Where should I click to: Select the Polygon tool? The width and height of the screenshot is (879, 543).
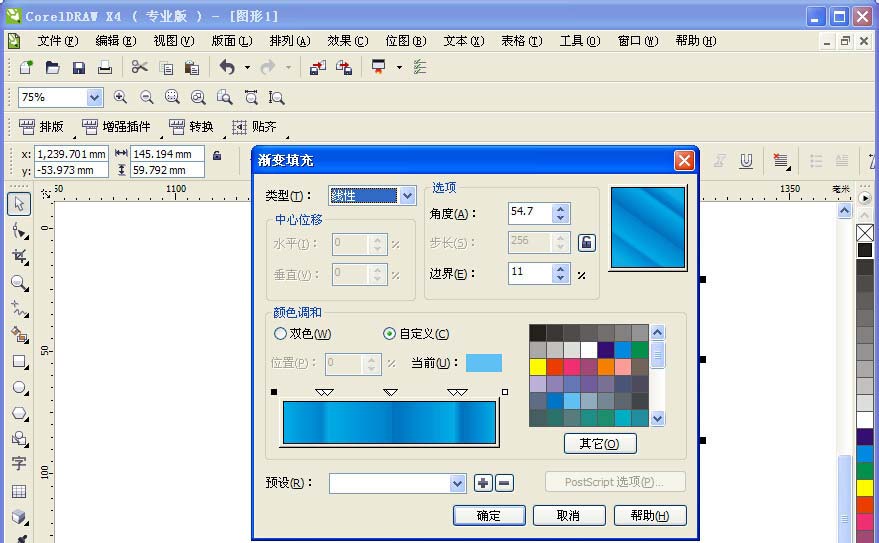19,414
